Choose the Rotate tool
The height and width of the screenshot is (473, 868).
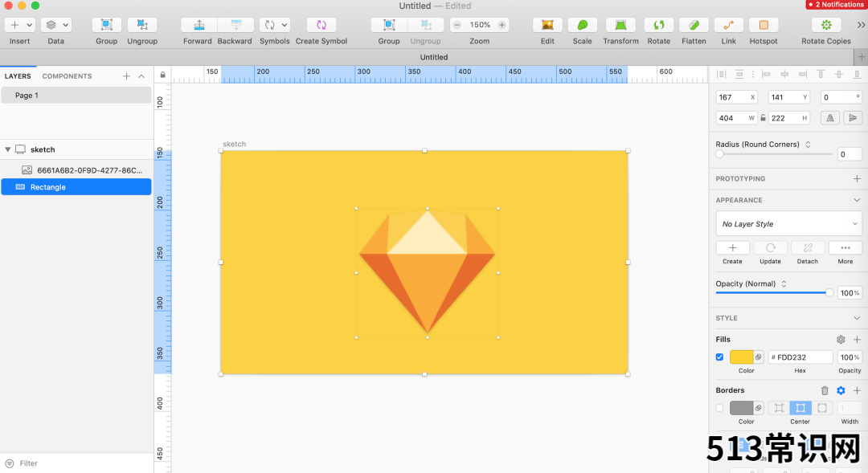[x=659, y=25]
